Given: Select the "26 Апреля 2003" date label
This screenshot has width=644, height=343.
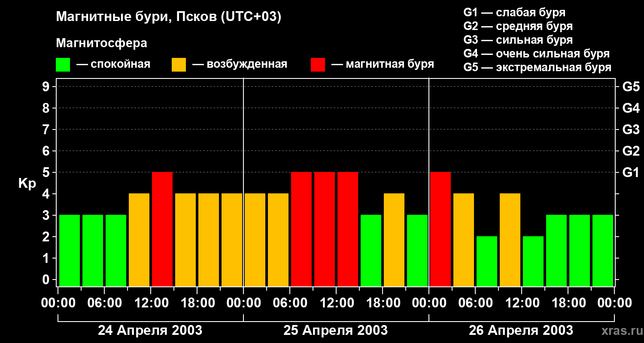Looking at the screenshot, I should [521, 331].
